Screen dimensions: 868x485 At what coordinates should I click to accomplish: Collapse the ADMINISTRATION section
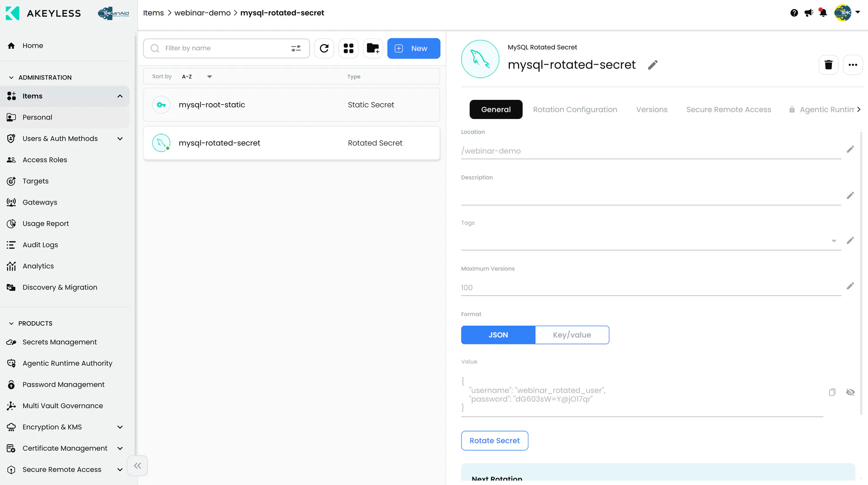(x=11, y=77)
